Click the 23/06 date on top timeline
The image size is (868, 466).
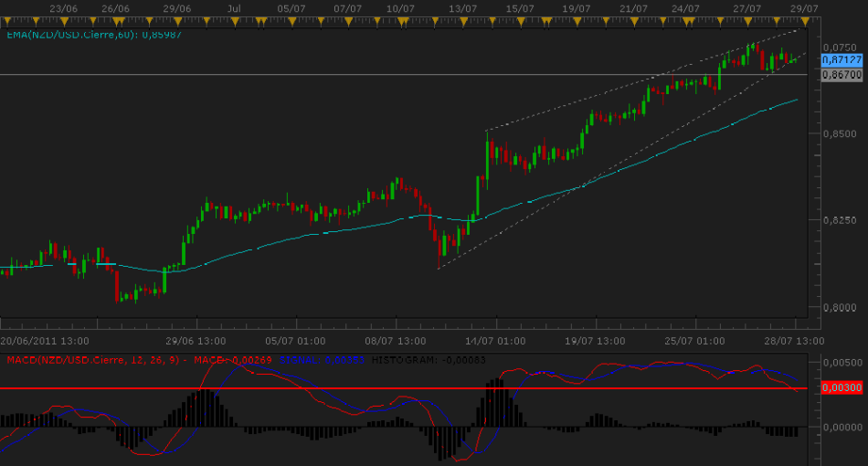tap(62, 8)
